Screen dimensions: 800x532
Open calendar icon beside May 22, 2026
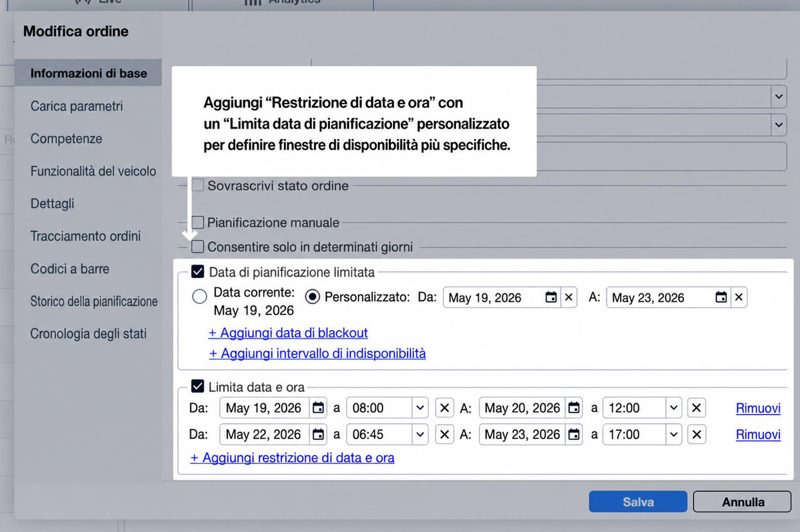coord(318,434)
